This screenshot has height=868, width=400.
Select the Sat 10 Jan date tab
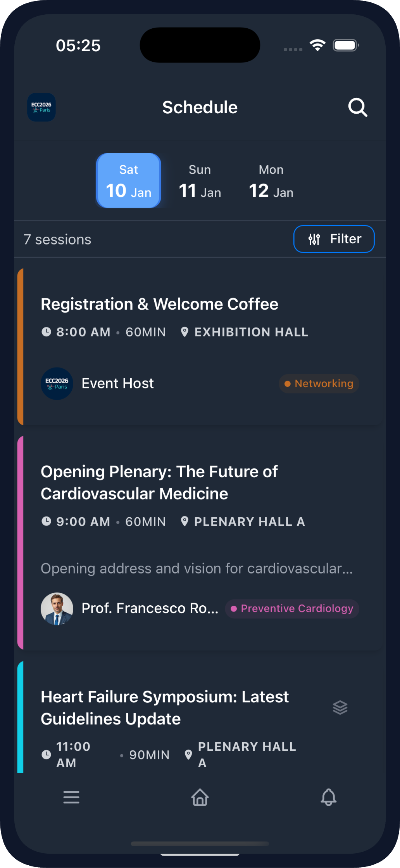pos(129,180)
